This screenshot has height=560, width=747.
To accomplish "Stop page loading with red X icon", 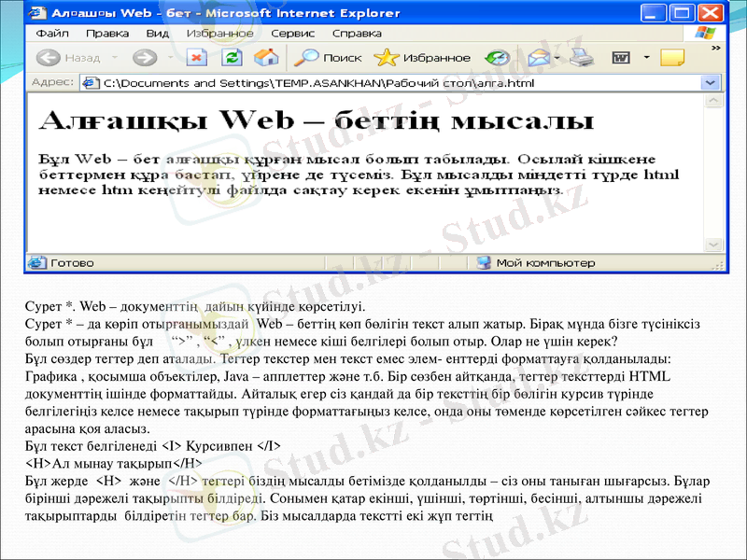I will tap(197, 58).
